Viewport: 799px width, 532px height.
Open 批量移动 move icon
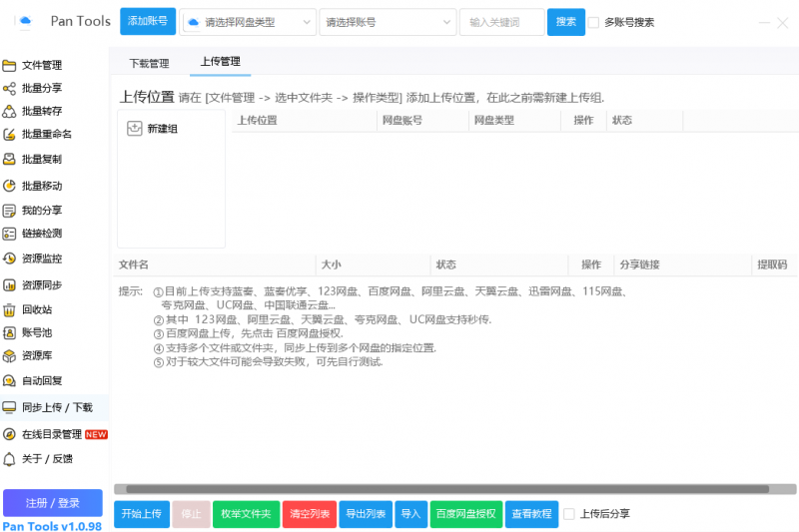click(x=9, y=186)
